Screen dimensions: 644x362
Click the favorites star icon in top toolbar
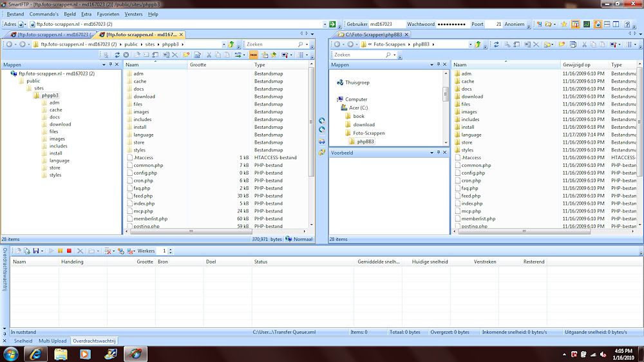564,24
